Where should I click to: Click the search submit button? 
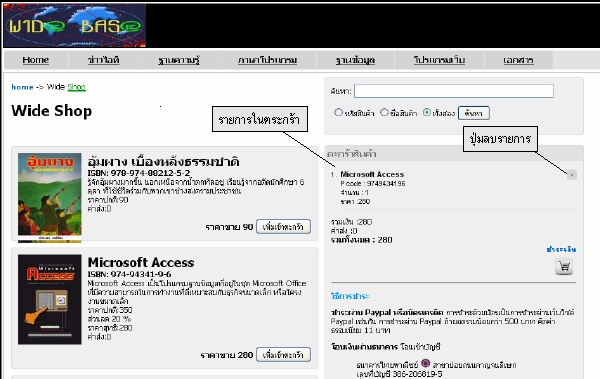tap(474, 113)
